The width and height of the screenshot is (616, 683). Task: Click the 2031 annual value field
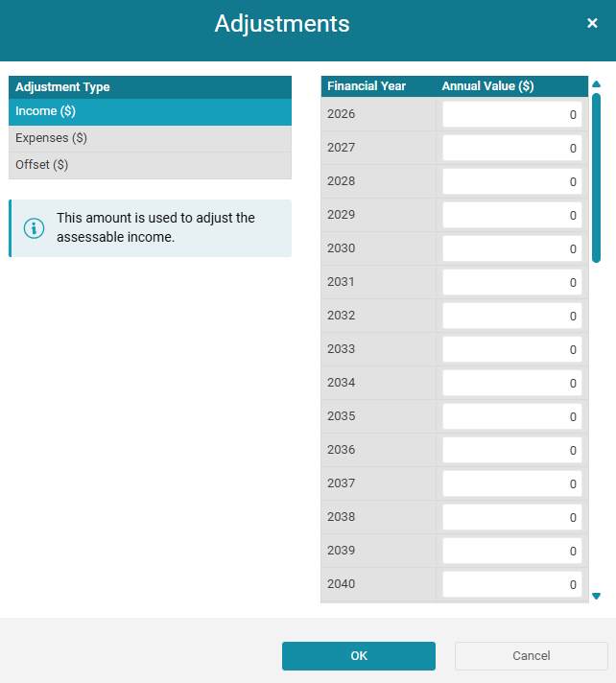pos(511,283)
